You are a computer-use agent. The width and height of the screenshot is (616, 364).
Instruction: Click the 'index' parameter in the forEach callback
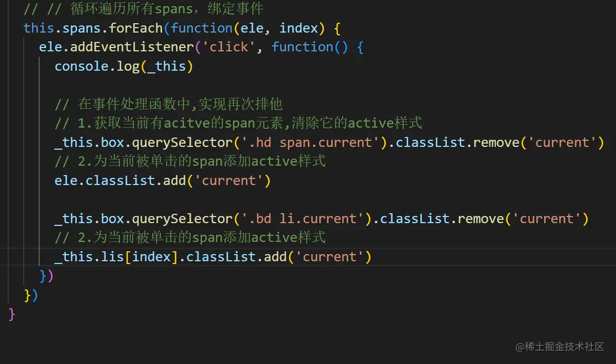(299, 28)
